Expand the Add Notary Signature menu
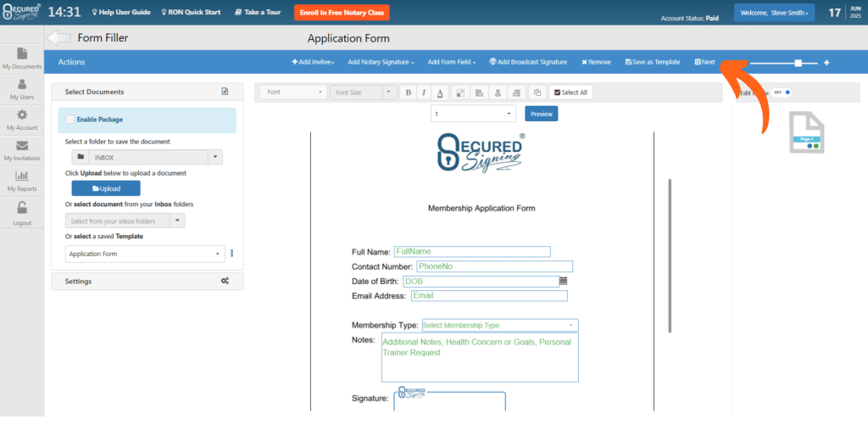This screenshot has width=868, height=436. (381, 62)
